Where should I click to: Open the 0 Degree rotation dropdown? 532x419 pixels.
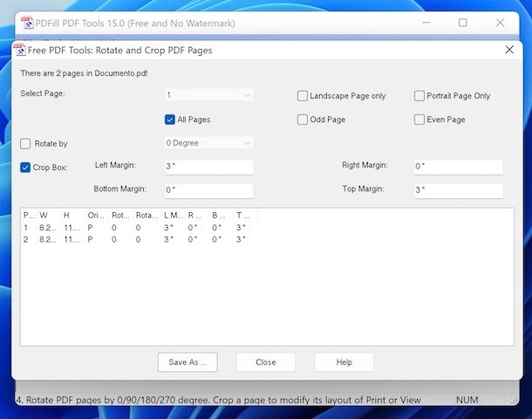[x=208, y=143]
